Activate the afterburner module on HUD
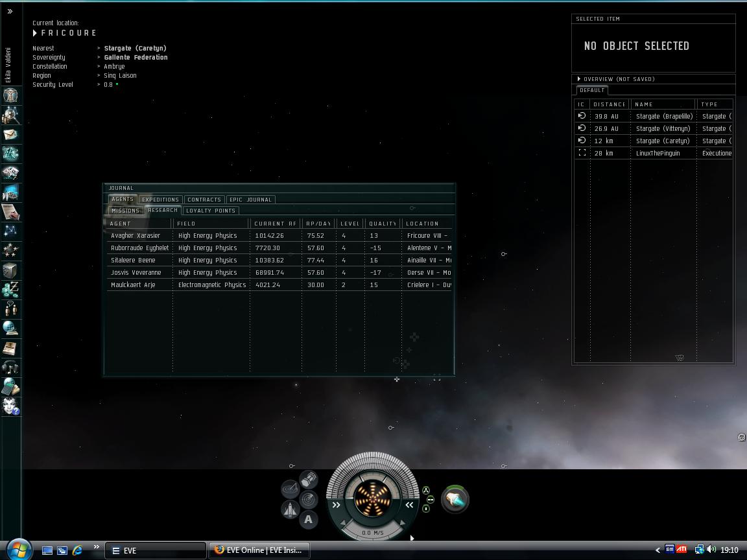 click(x=455, y=500)
